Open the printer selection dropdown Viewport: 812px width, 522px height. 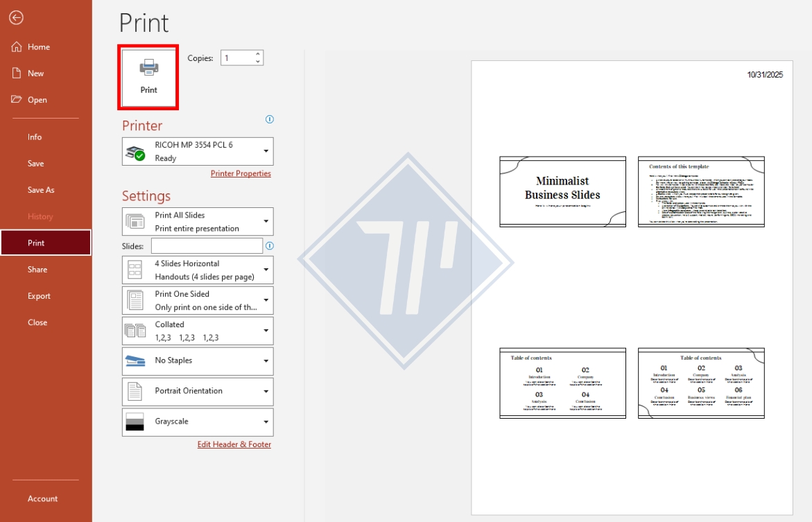click(266, 150)
